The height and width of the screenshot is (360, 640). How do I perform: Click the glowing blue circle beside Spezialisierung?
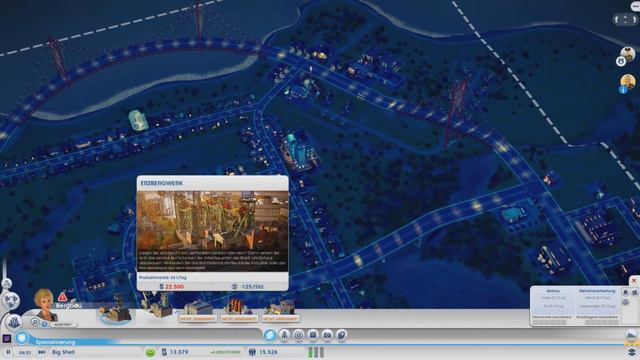pyautogui.click(x=22, y=338)
